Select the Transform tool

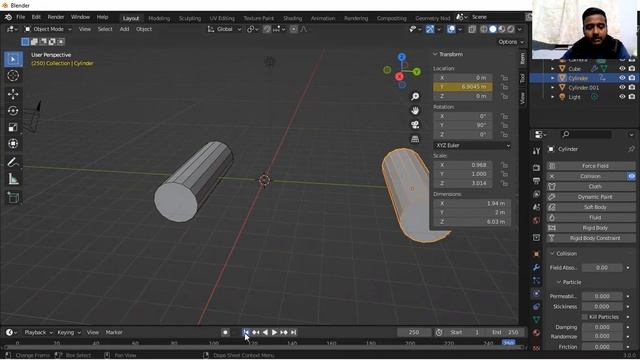(13, 143)
